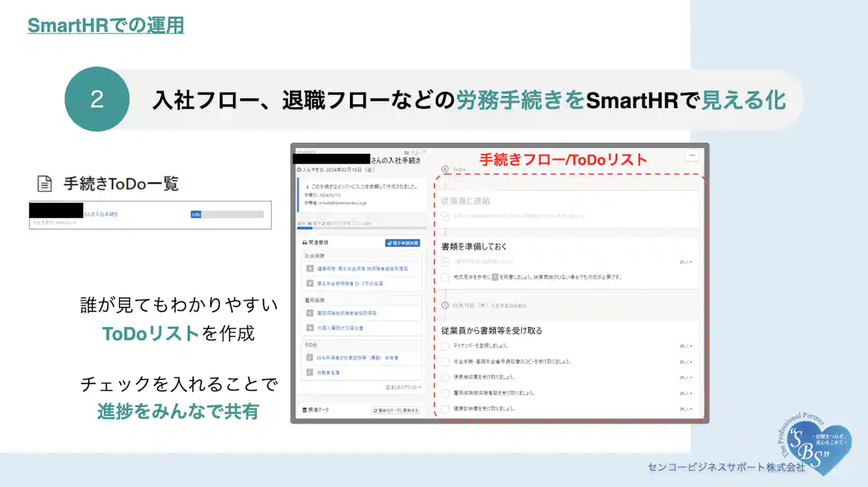Click the download icon beside まとめてダウンロード
Viewport: 868px width, 487px height.
[388, 387]
